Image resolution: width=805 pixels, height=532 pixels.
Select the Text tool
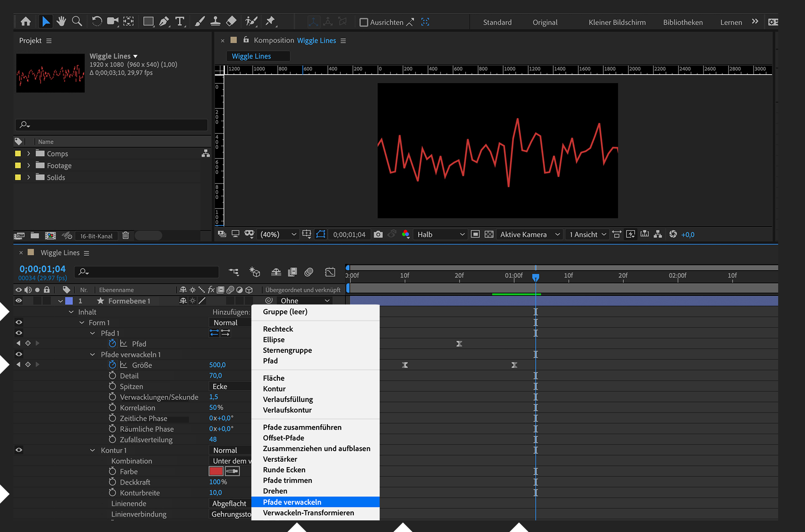click(180, 21)
